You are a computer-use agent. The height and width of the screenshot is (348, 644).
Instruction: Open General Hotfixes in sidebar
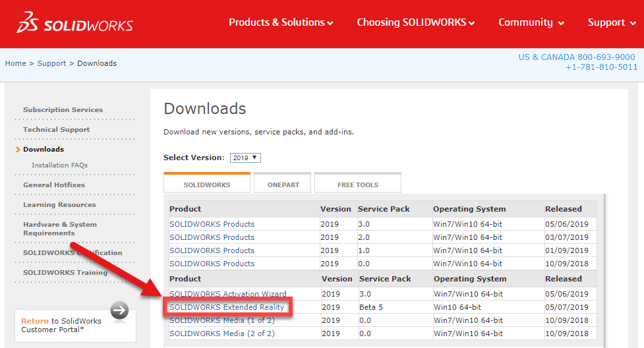54,185
